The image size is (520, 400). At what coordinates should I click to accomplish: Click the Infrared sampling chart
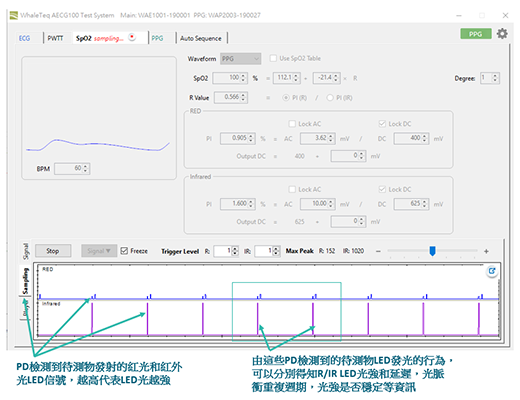[x=268, y=319]
